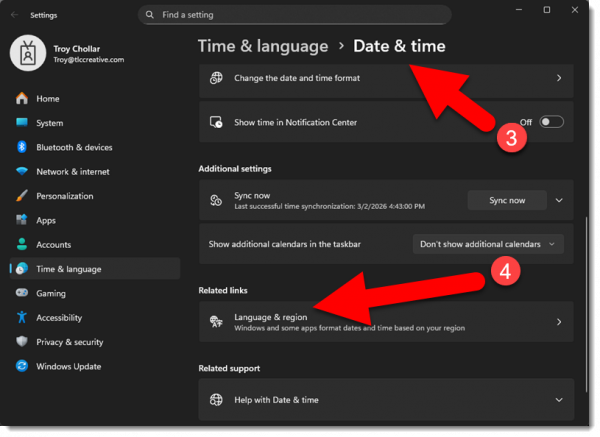The image size is (600, 437).
Task: Select Accounts in the sidebar
Action: pyautogui.click(x=53, y=245)
